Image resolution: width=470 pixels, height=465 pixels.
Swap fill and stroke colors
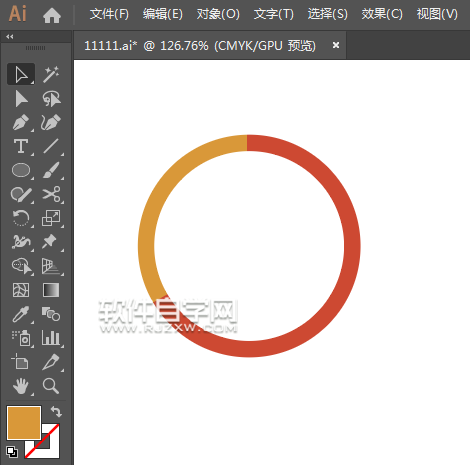click(56, 412)
